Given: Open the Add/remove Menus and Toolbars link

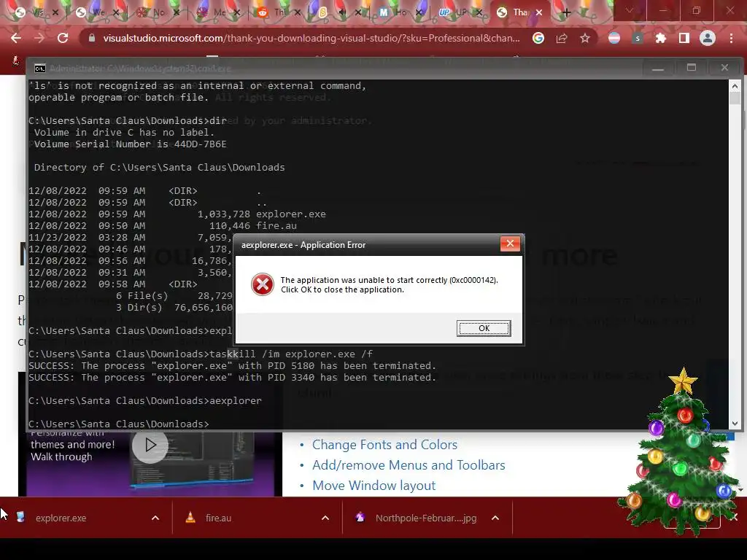Looking at the screenshot, I should point(409,465).
